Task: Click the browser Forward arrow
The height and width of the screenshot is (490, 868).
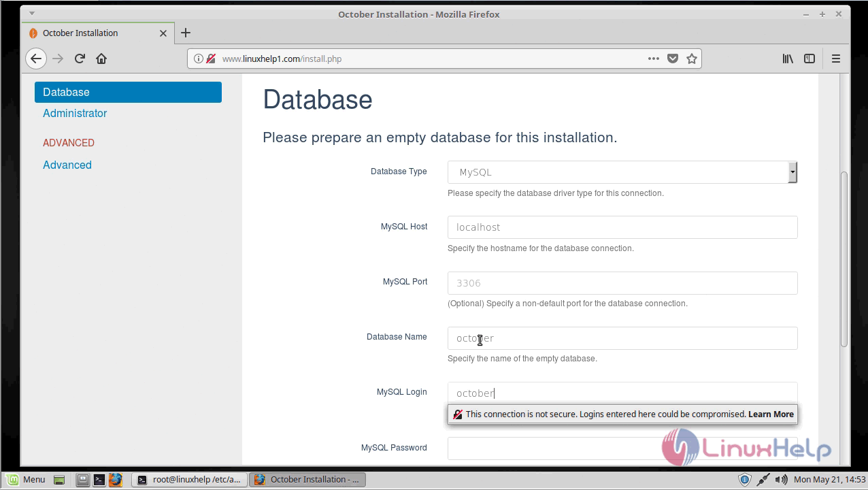Action: 58,59
